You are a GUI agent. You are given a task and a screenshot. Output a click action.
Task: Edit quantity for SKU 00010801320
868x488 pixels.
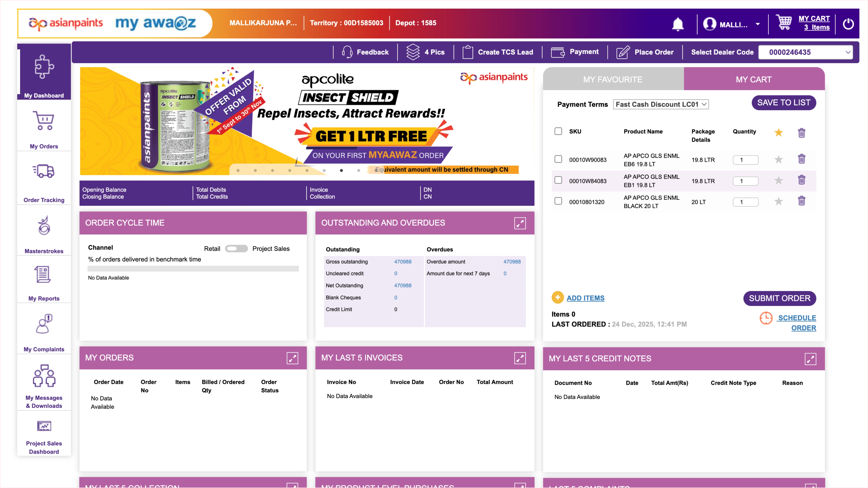tap(745, 202)
